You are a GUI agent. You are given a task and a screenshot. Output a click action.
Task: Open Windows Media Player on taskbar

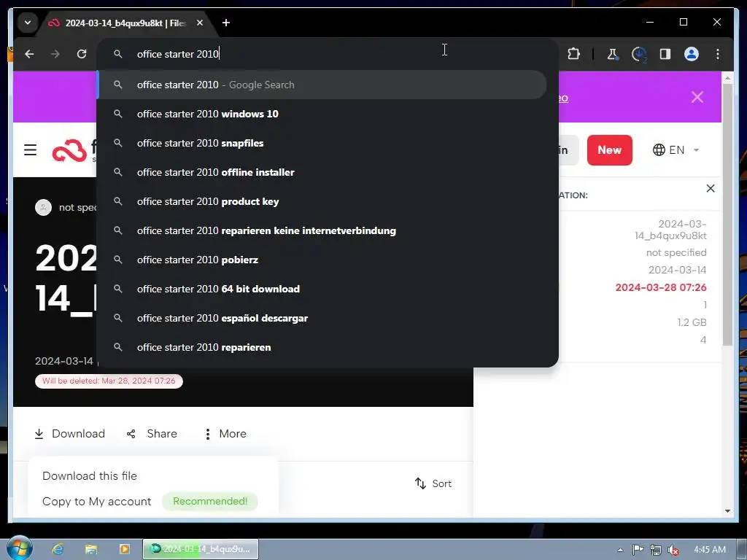124,549
